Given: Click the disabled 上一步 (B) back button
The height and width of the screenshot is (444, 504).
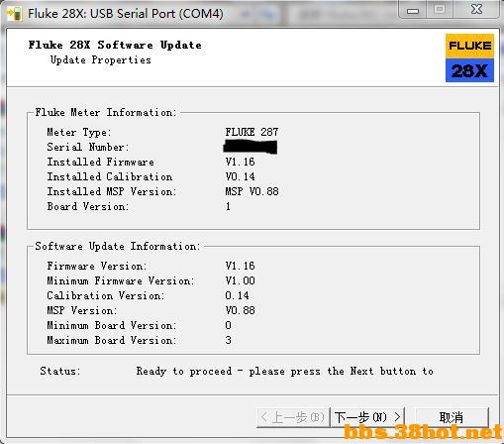Looking at the screenshot, I should (x=293, y=417).
